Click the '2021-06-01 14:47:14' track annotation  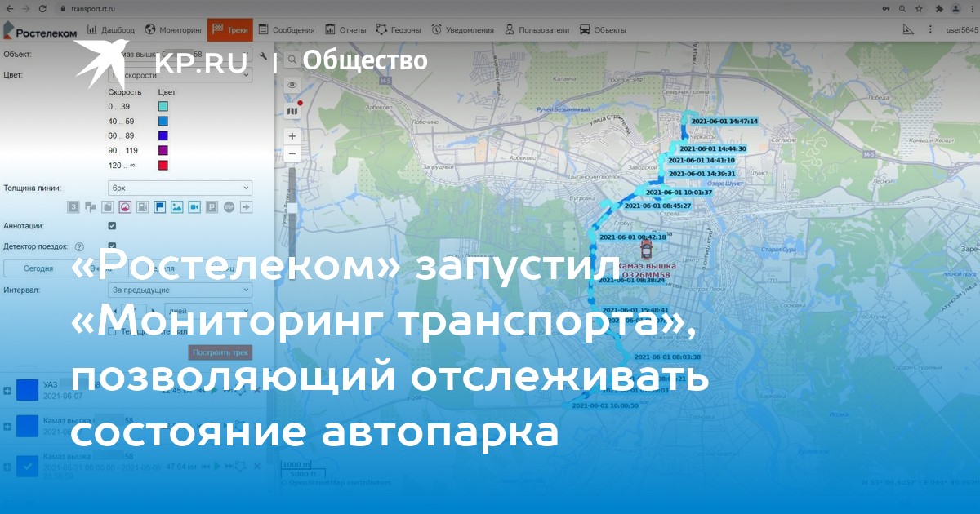[x=724, y=121]
